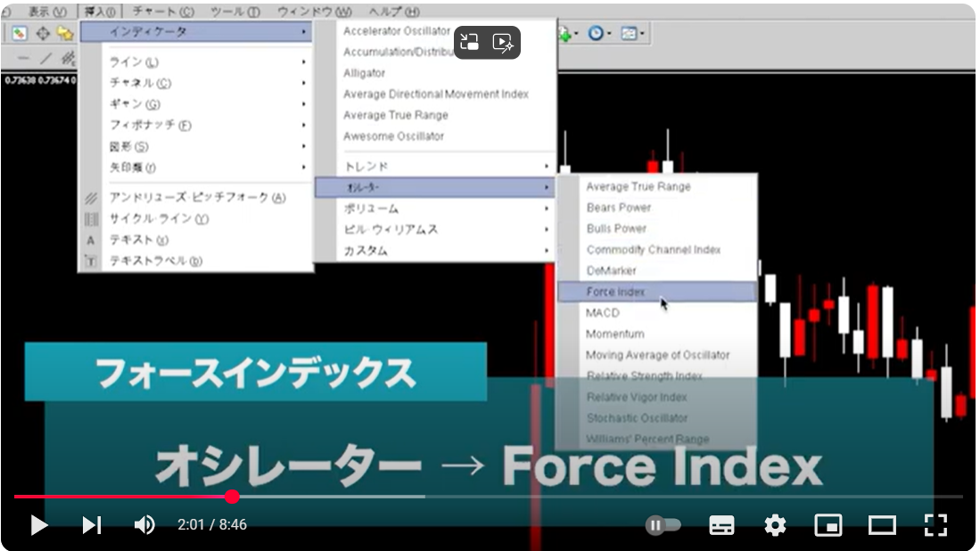Select Momentum oscillator
Viewport: 980px width, 551px height.
click(x=615, y=334)
